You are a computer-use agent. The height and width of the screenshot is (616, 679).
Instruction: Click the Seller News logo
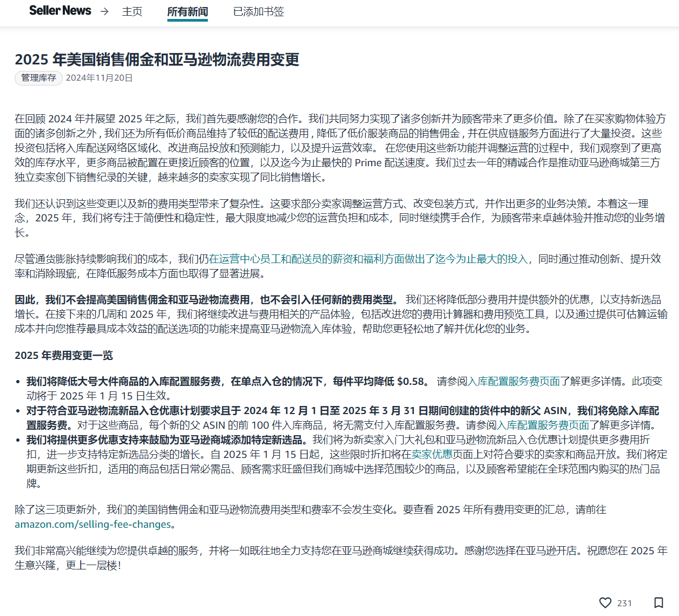coord(60,11)
